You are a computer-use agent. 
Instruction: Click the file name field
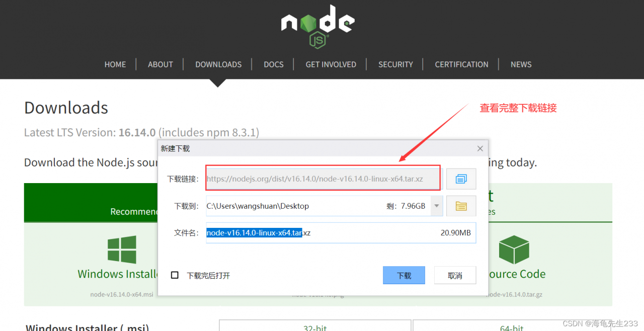pos(341,233)
